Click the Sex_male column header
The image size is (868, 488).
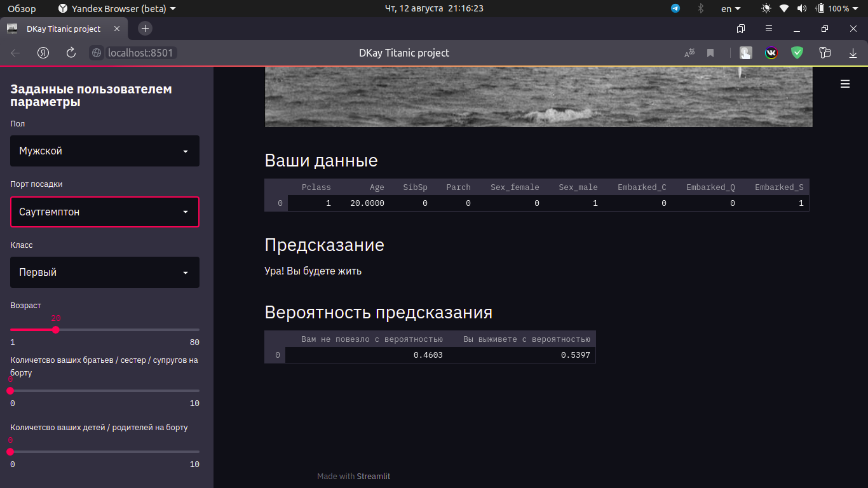[578, 187]
